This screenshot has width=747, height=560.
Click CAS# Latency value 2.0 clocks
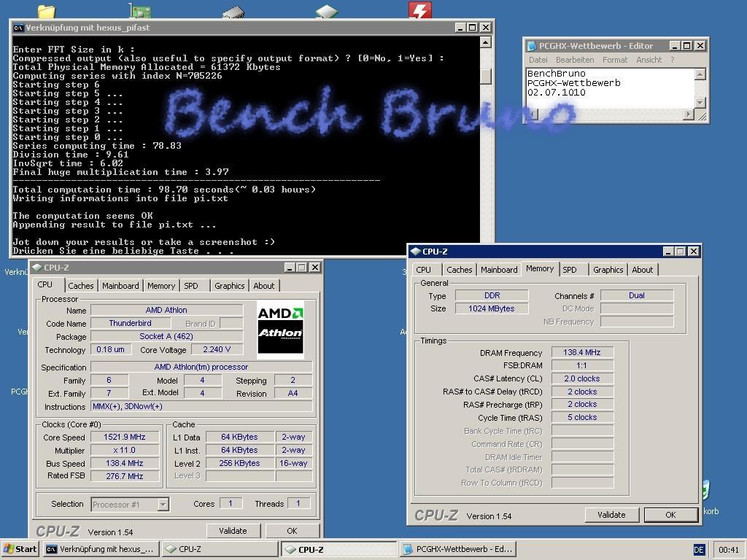[582, 378]
